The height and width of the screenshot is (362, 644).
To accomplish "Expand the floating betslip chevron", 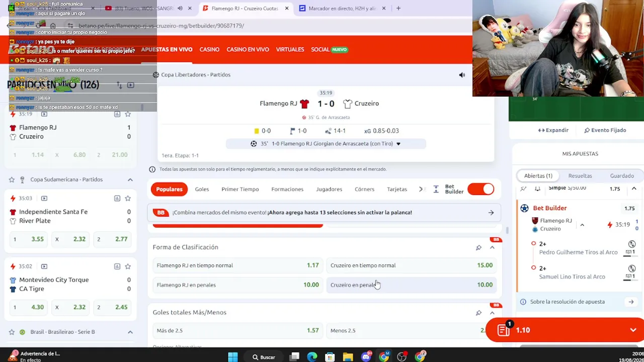I will 633,330.
